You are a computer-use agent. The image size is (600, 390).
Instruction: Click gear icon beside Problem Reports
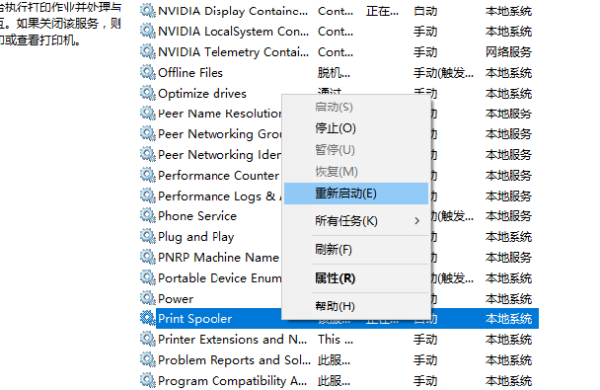pos(148,360)
